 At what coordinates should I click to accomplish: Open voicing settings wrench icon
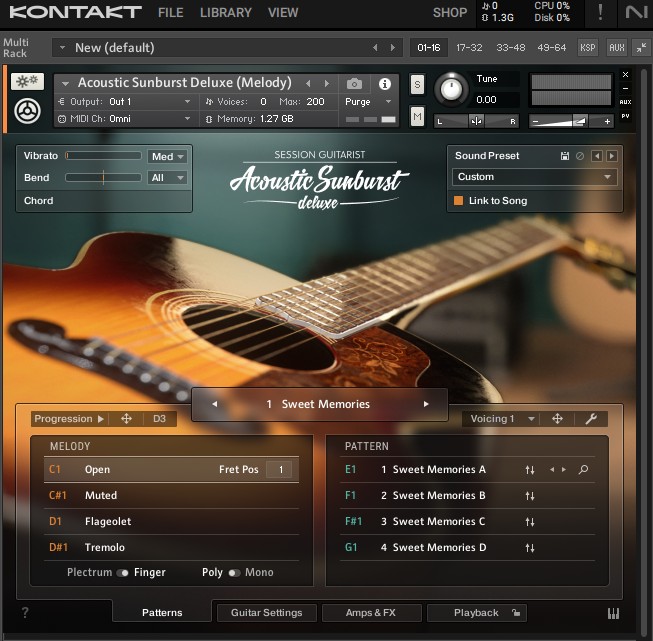coord(591,419)
